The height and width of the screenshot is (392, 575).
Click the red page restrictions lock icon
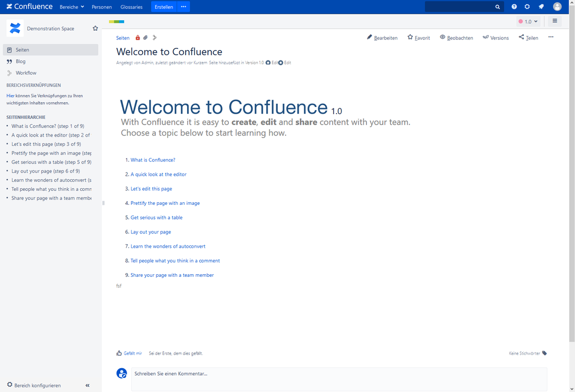138,38
